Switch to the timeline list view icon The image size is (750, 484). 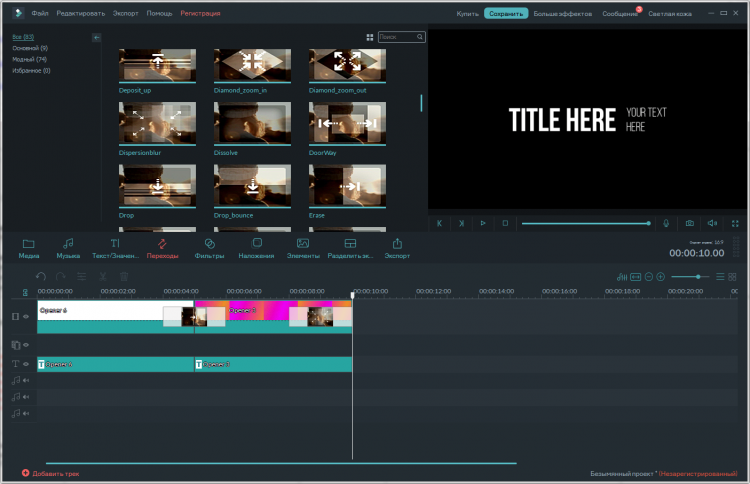(x=720, y=277)
